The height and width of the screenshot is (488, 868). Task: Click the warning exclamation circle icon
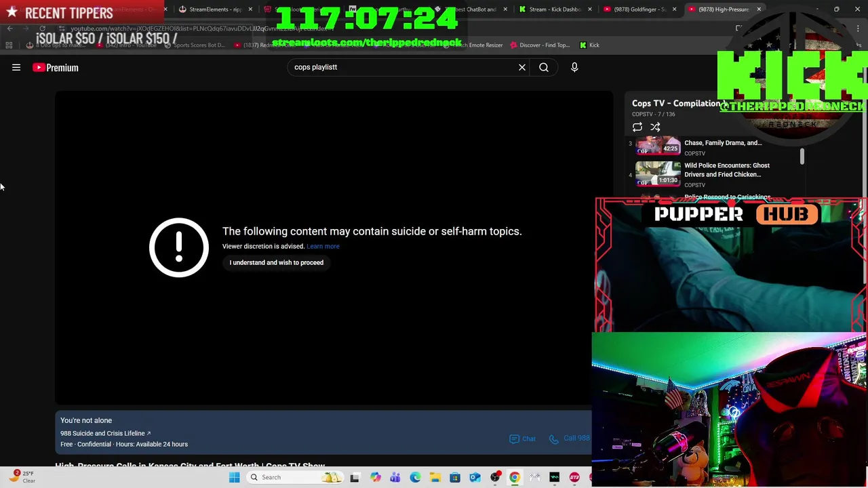coord(179,247)
